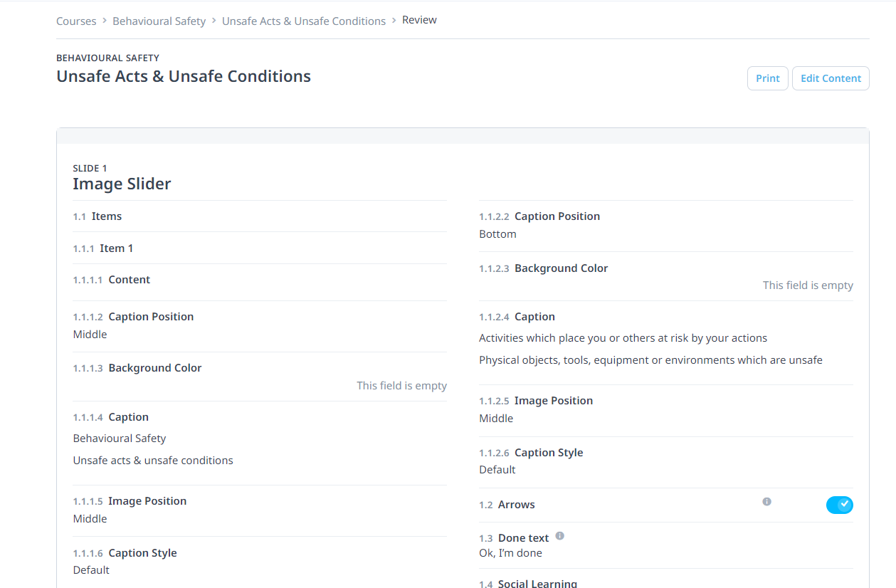Screen dimensions: 896x588
Task: Open Unsafe Acts & Unsafe Conditions breadcrumb
Action: [x=304, y=21]
